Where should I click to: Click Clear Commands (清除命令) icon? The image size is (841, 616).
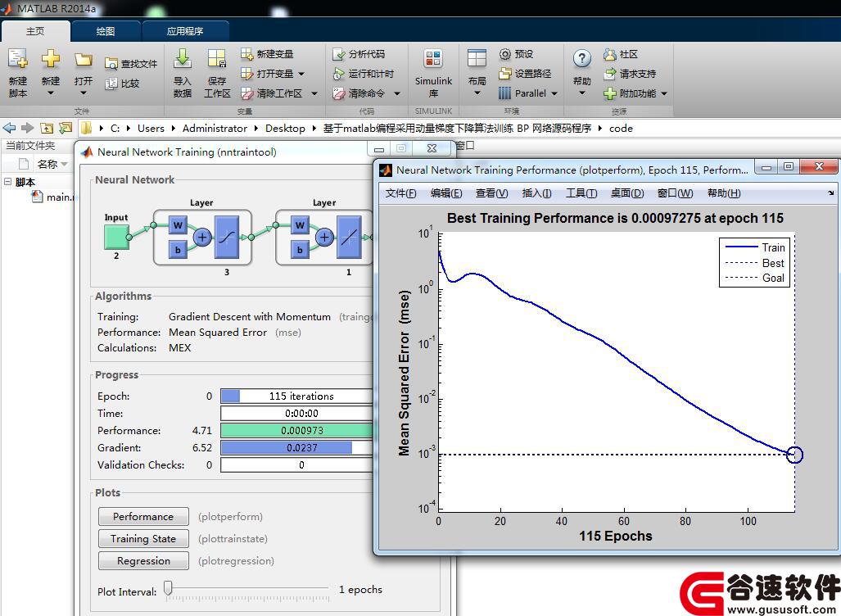pos(338,93)
